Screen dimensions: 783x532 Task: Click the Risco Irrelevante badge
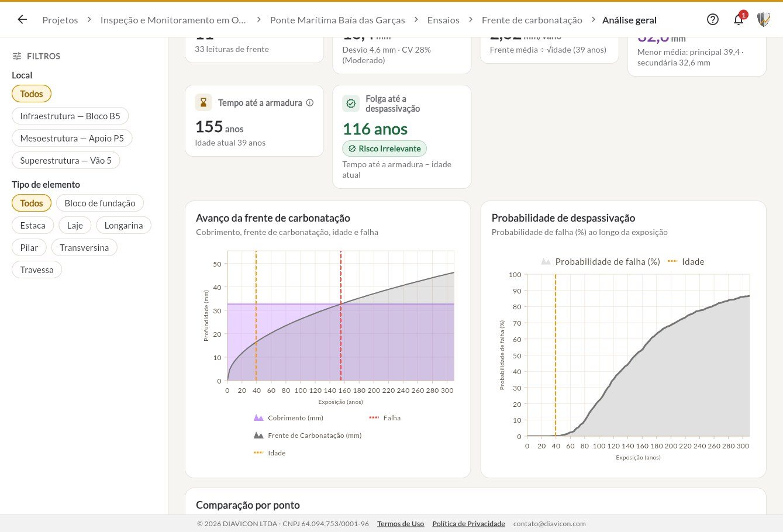point(385,148)
